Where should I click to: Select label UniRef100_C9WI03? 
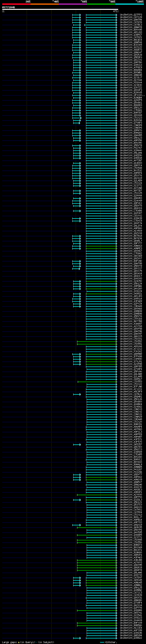[x=131, y=409]
